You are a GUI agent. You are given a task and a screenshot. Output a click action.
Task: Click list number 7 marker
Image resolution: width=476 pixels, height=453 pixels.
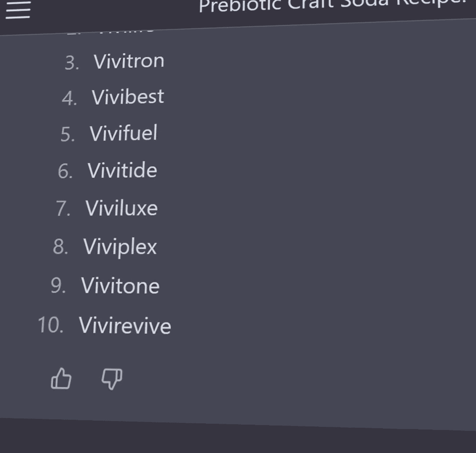(63, 209)
